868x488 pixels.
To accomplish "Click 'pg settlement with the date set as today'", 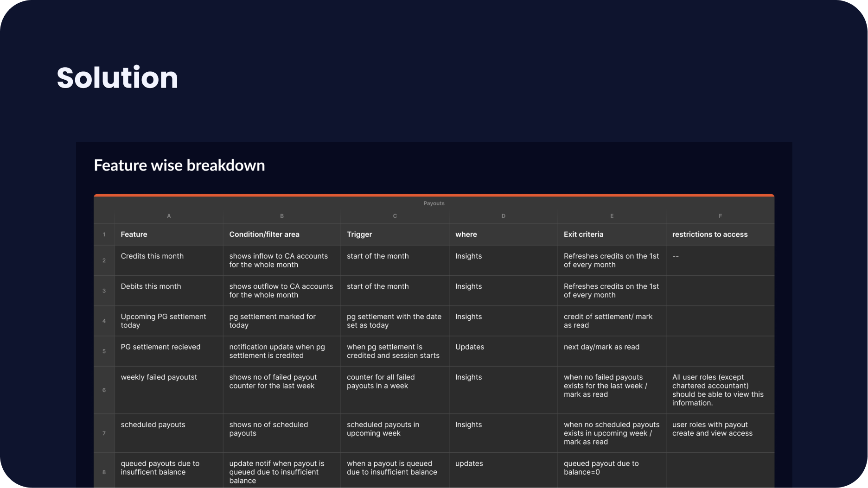I will pyautogui.click(x=395, y=321).
